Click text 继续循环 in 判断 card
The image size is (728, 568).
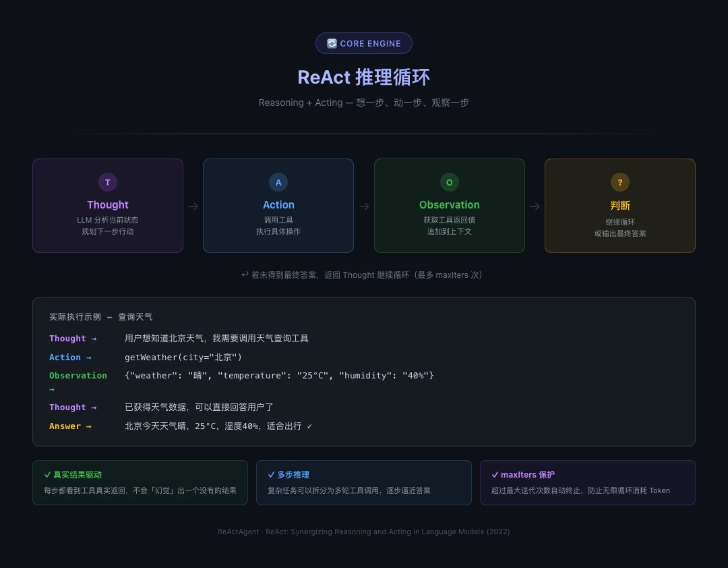[620, 222]
